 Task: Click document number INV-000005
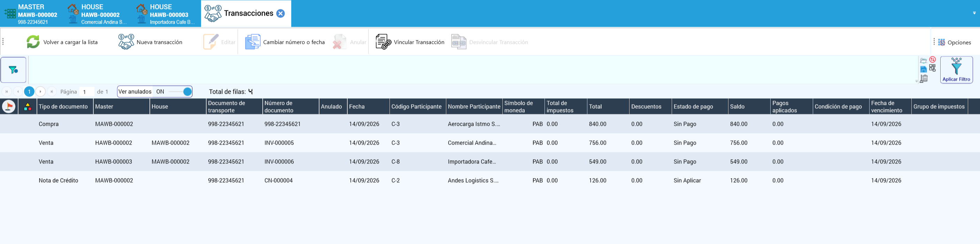coord(279,143)
